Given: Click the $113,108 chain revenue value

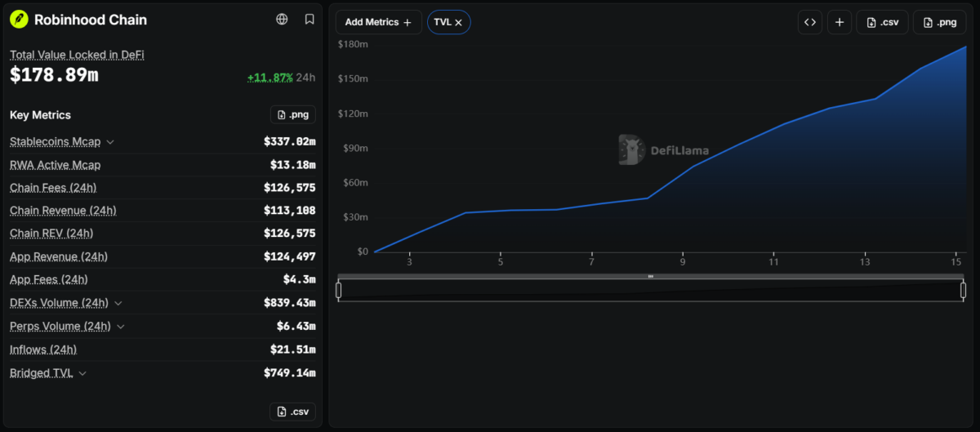Looking at the screenshot, I should pyautogui.click(x=290, y=211).
